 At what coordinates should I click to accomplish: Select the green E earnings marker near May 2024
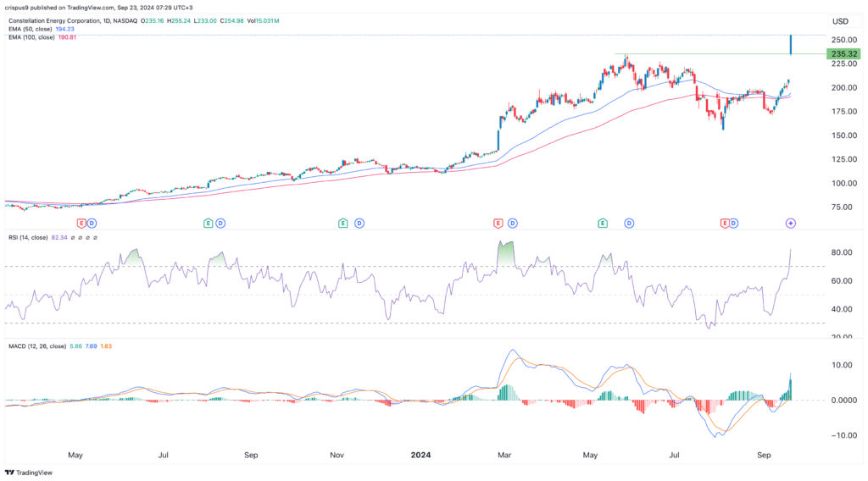pos(603,224)
